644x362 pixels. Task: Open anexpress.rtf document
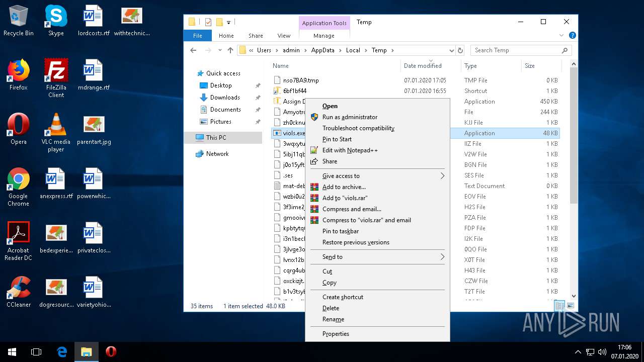tap(56, 184)
